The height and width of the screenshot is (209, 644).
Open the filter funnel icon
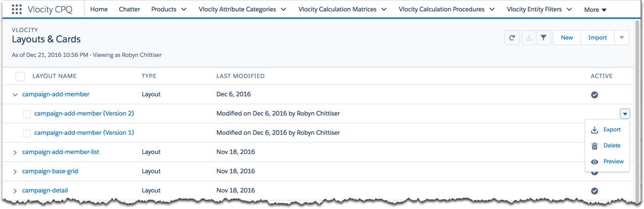543,38
